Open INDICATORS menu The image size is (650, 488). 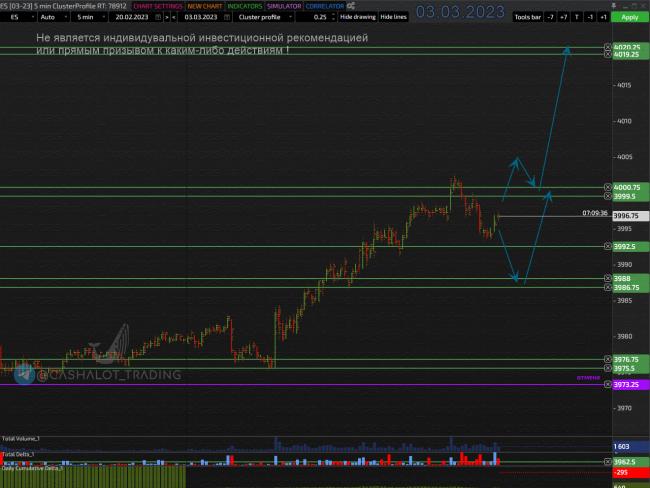click(245, 6)
